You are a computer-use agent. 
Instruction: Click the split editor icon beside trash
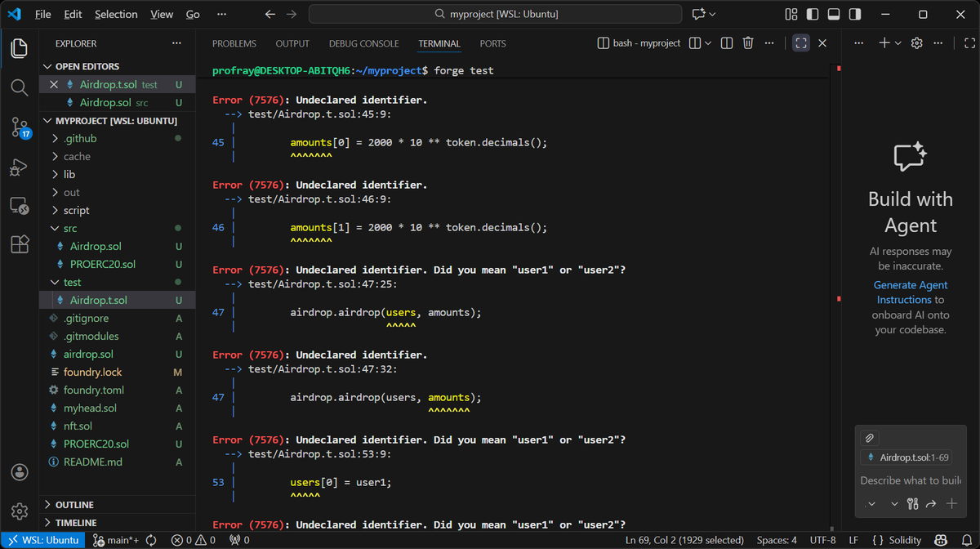coord(726,43)
